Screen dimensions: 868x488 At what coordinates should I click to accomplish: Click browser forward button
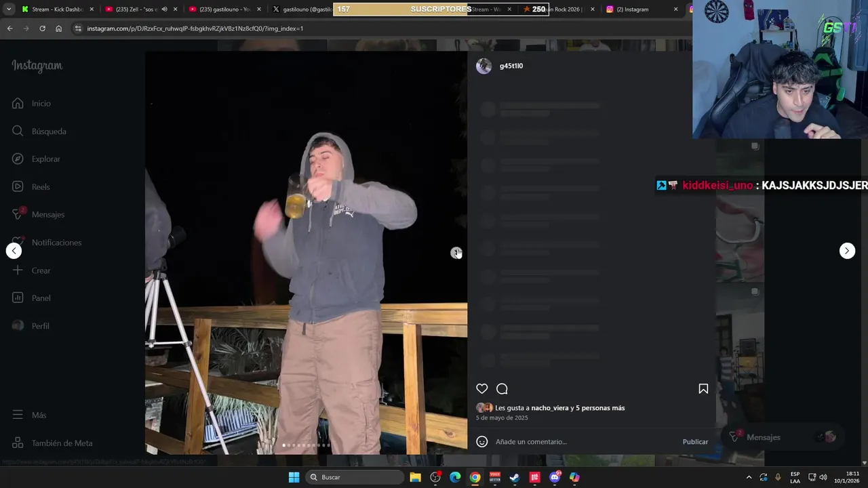pyautogui.click(x=26, y=28)
